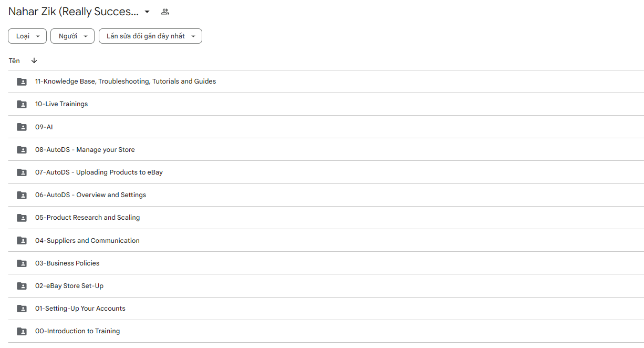Select '02-eBay Store Set-Up' folder name

[69, 286]
